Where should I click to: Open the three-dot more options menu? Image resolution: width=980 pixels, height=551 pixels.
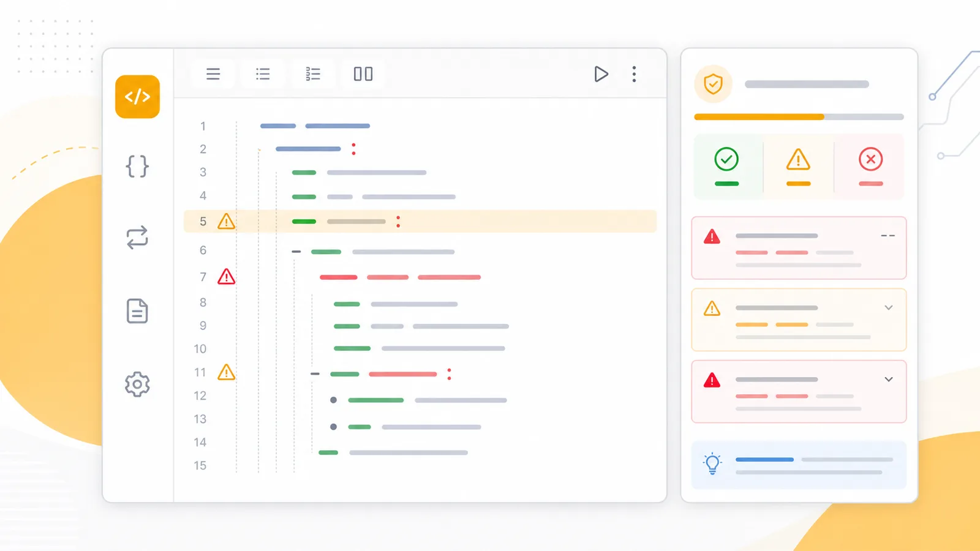[x=634, y=74]
